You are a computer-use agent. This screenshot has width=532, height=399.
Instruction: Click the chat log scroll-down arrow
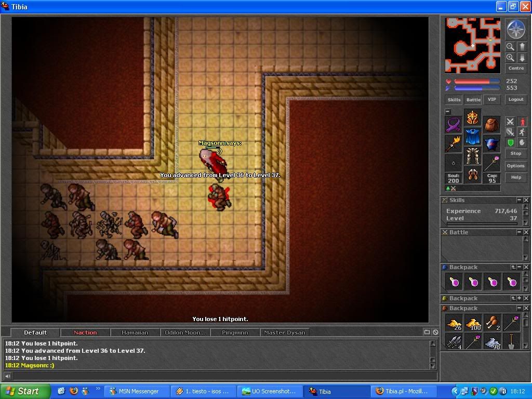pos(433,366)
